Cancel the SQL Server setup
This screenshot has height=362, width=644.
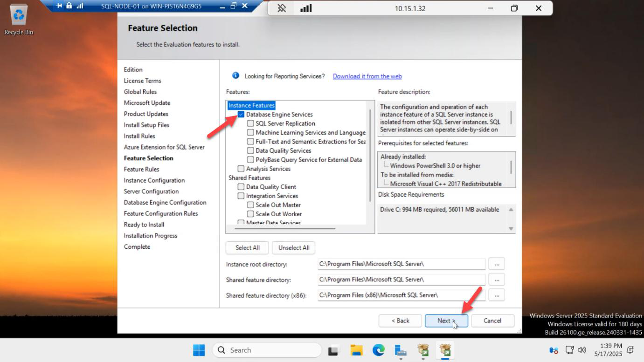click(x=492, y=321)
